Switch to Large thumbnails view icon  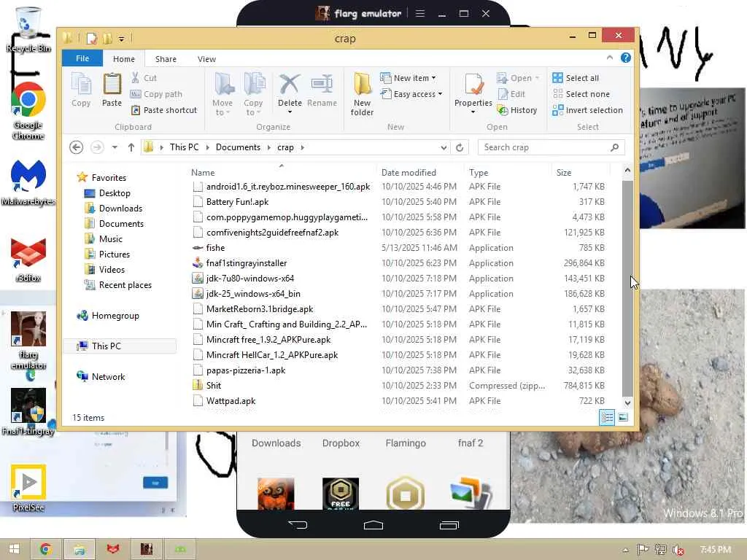pos(623,418)
